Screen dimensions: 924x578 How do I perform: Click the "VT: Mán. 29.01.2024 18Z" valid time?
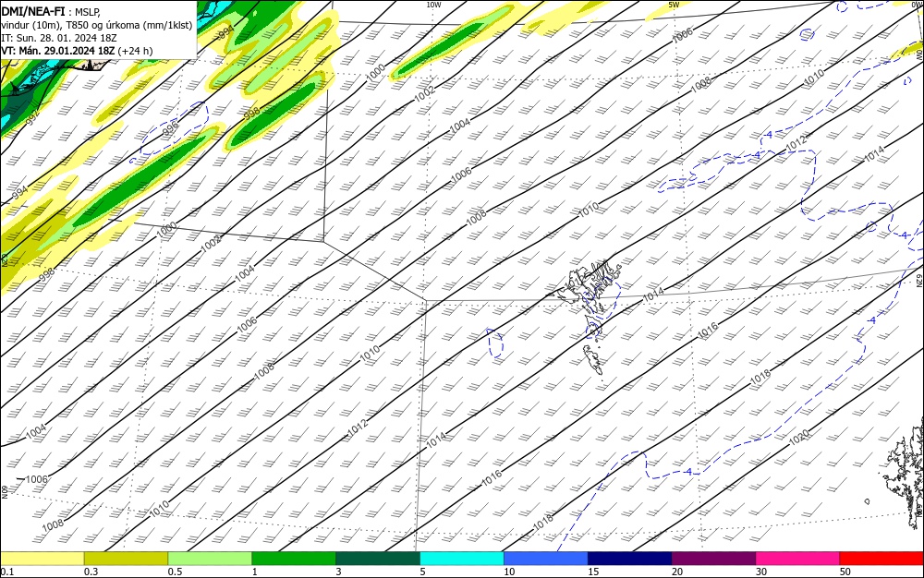[57, 51]
